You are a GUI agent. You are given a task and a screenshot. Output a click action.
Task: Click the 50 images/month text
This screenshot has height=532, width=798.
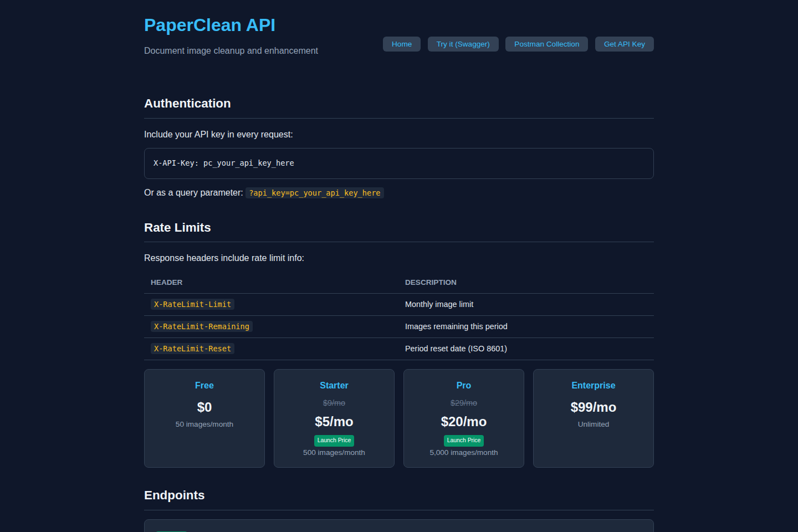tap(204, 424)
